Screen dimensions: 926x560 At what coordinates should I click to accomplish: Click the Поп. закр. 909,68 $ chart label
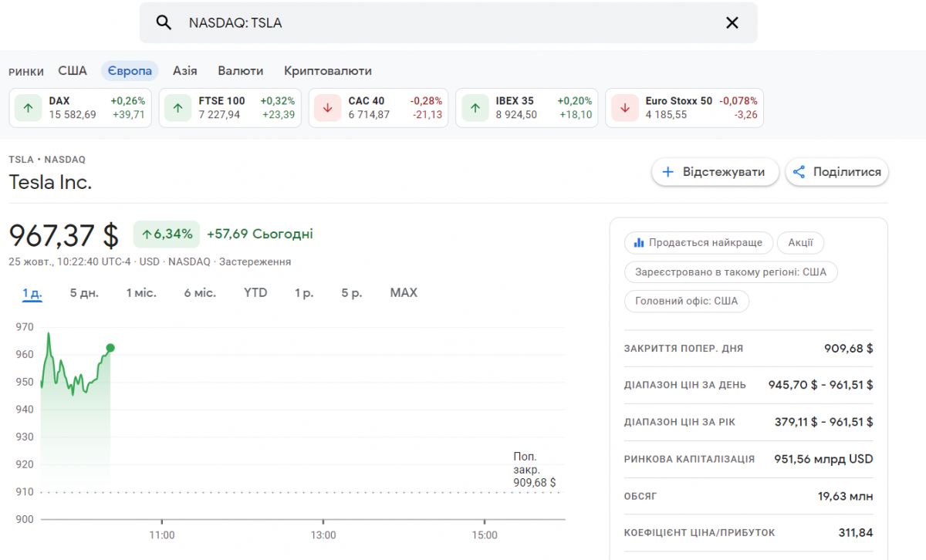coord(534,470)
